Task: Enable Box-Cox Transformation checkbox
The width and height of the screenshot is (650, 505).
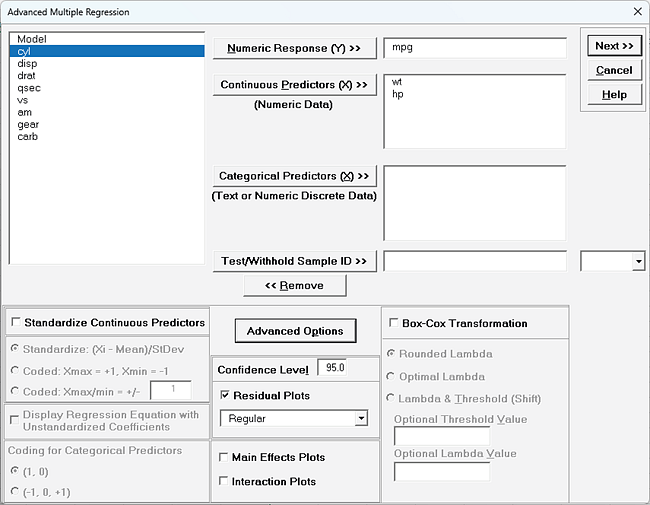Action: pyautogui.click(x=393, y=324)
